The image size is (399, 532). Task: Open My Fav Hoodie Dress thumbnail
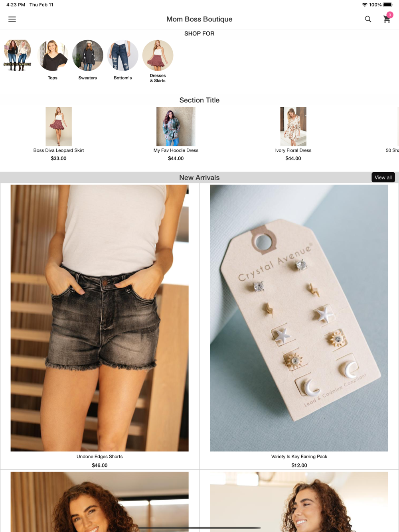point(176,126)
